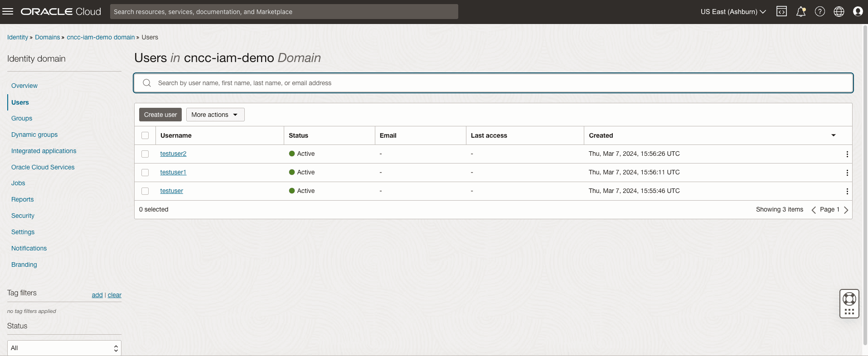Open the announcements bell icon
The height and width of the screenshot is (356, 868).
[801, 11]
